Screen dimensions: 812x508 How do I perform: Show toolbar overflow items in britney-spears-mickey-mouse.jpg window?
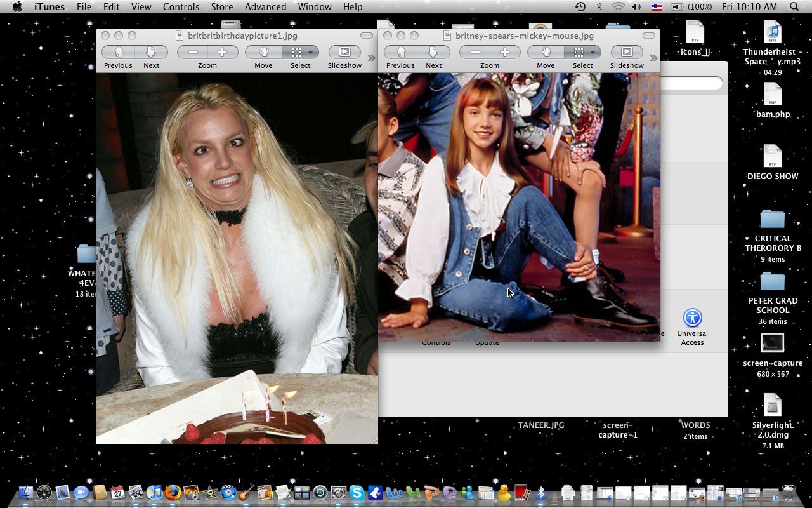point(653,58)
